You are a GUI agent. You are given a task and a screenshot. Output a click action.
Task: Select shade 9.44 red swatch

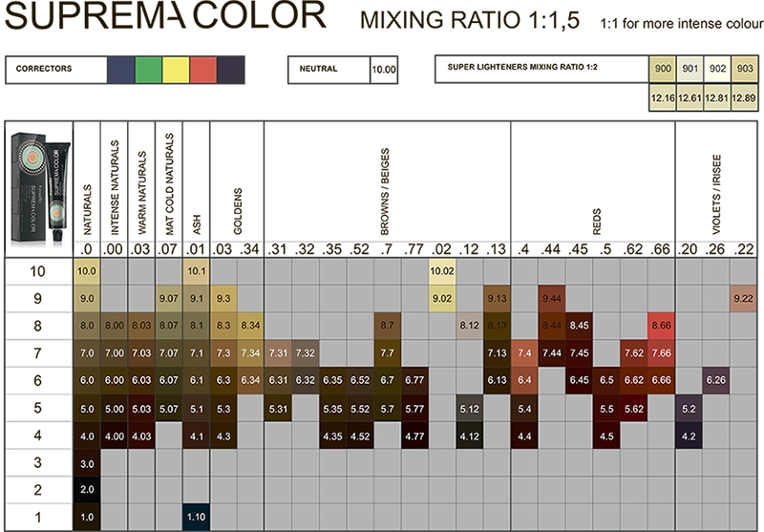click(x=552, y=299)
